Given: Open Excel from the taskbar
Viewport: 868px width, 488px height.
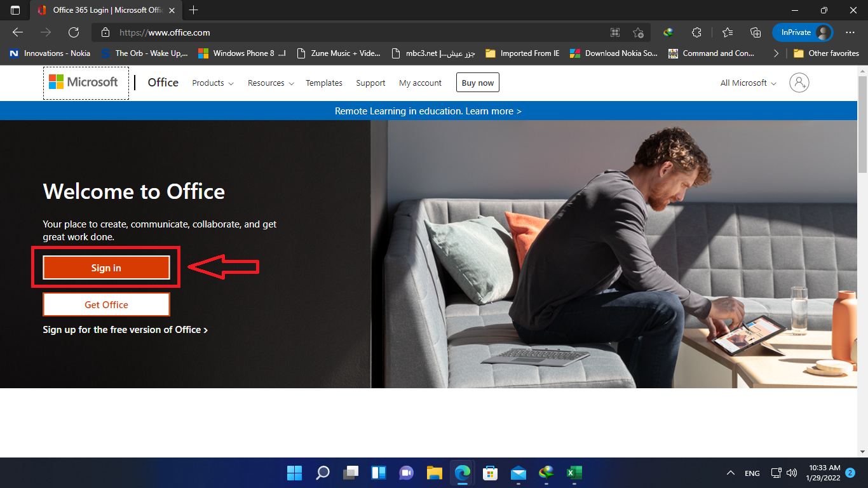Looking at the screenshot, I should (574, 473).
